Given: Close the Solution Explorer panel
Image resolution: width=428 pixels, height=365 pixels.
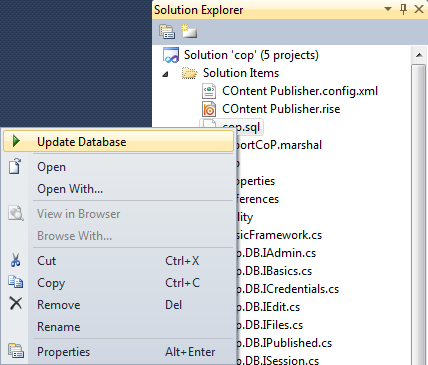Looking at the screenshot, I should pyautogui.click(x=419, y=9).
